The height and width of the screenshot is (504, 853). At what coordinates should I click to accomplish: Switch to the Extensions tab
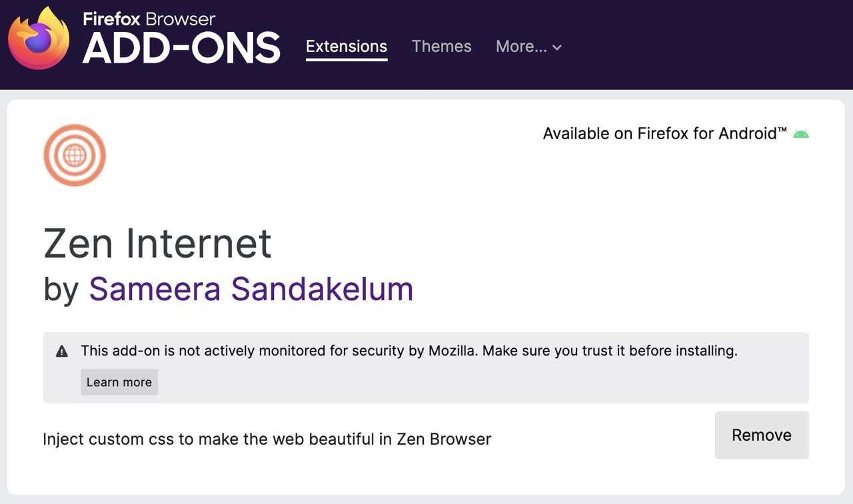(x=347, y=47)
